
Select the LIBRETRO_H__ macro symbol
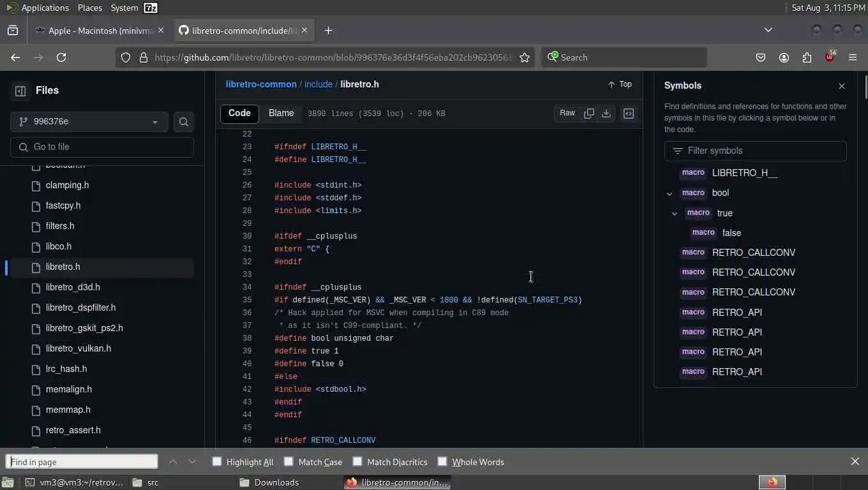tap(745, 173)
